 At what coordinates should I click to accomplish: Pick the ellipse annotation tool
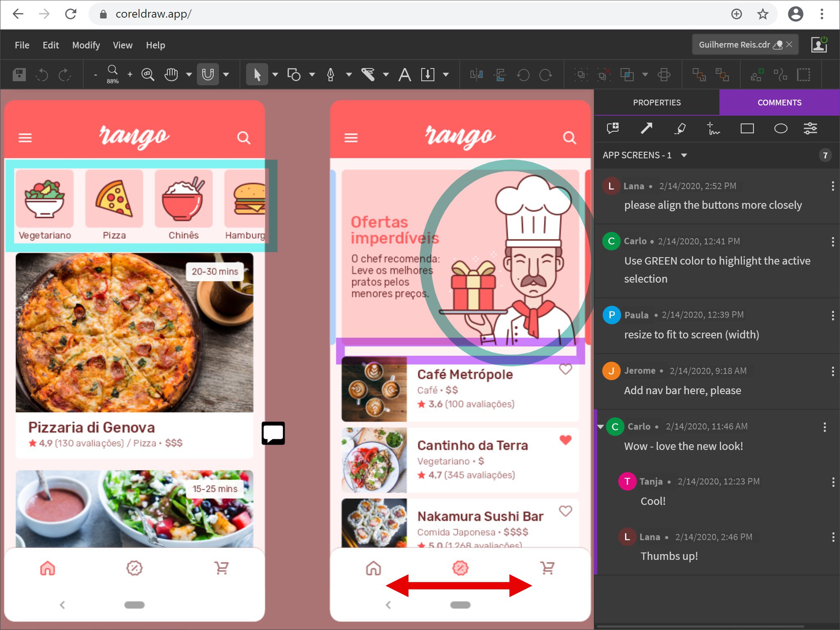[x=781, y=129]
